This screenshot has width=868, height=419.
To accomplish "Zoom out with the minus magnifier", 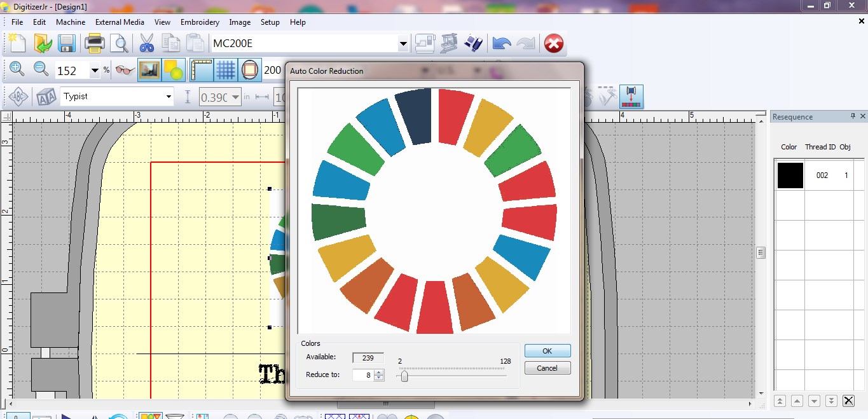I will pos(41,70).
